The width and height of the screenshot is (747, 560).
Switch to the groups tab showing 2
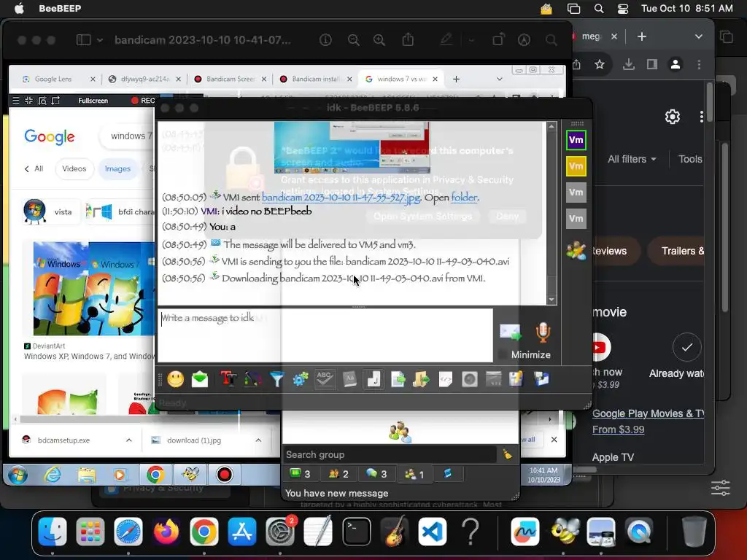(x=338, y=474)
